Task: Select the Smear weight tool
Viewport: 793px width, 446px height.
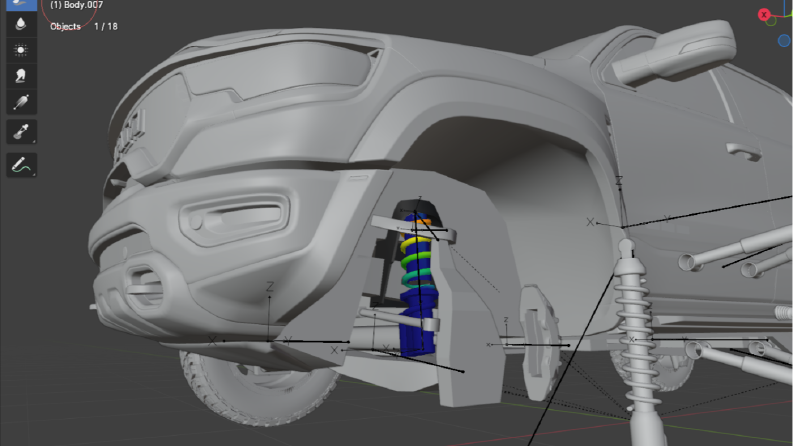Action: [21, 76]
